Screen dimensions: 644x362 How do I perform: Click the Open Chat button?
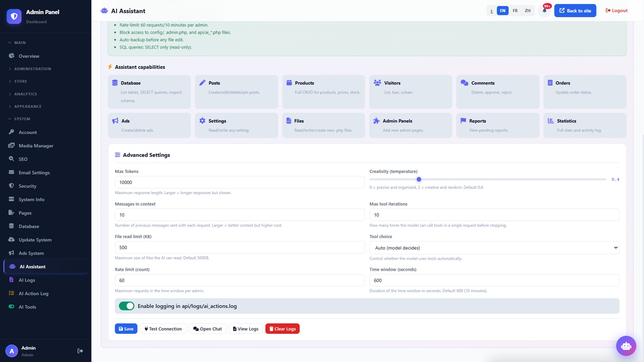click(x=208, y=328)
